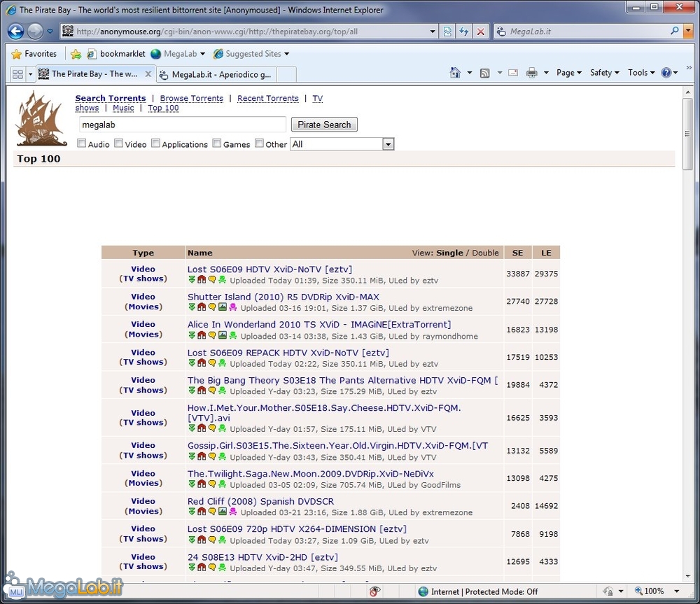Open Favorites with the star button

pyautogui.click(x=34, y=54)
